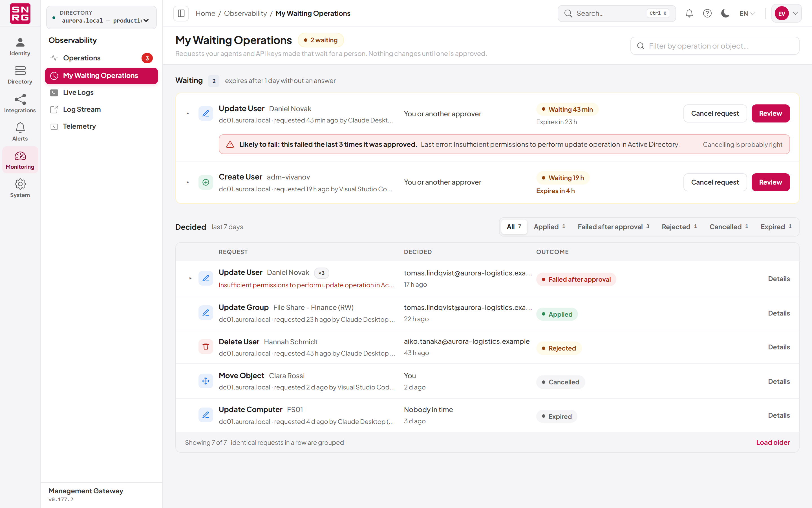The image size is (812, 508).
Task: Click the Update User pencil icon in Waiting
Action: point(206,113)
